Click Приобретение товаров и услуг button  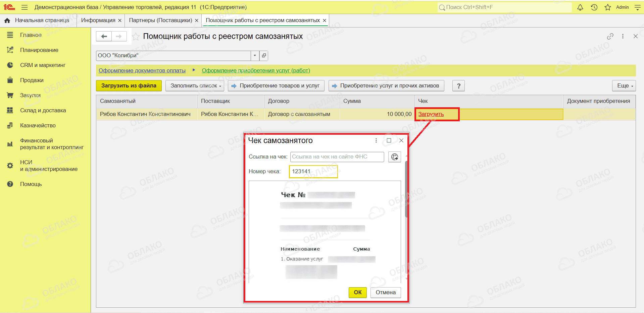coord(276,86)
